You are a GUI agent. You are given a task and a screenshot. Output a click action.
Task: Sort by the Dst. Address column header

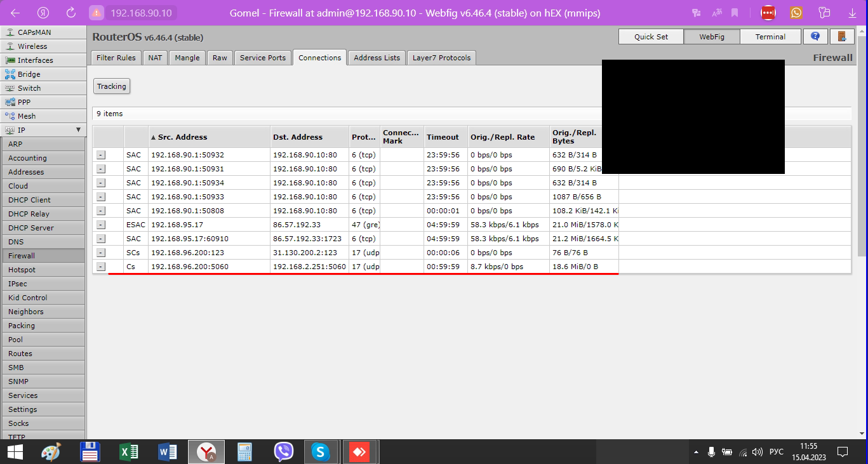(x=309, y=137)
